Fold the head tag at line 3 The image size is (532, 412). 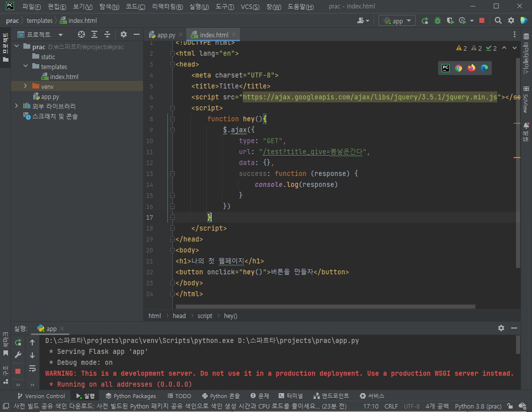click(x=172, y=65)
